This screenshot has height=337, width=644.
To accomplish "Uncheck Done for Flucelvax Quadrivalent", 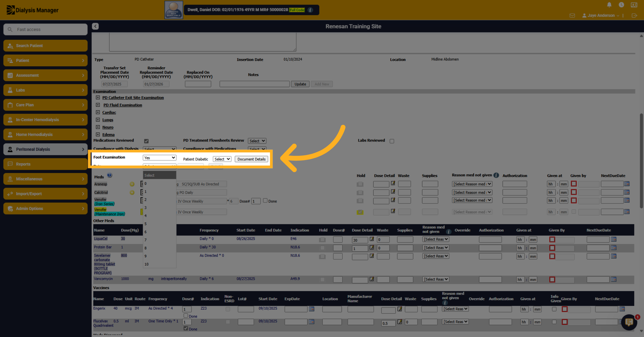I will point(186,328).
